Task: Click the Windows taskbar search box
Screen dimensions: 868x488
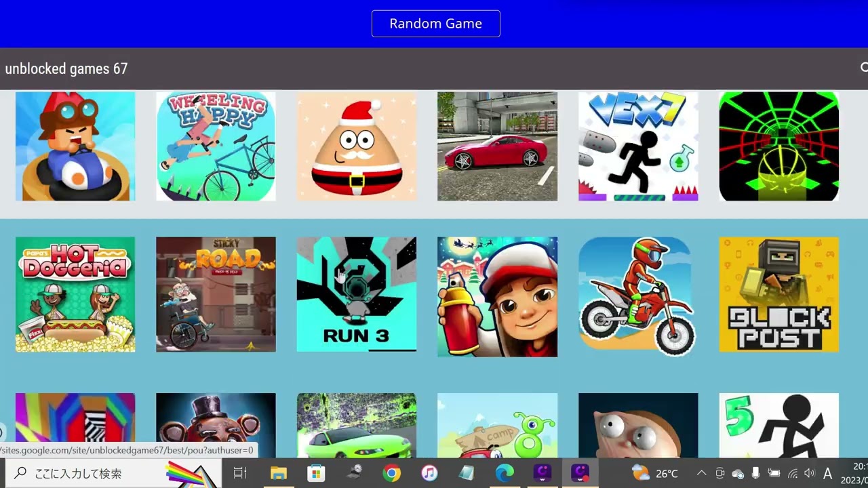Action: [113, 473]
